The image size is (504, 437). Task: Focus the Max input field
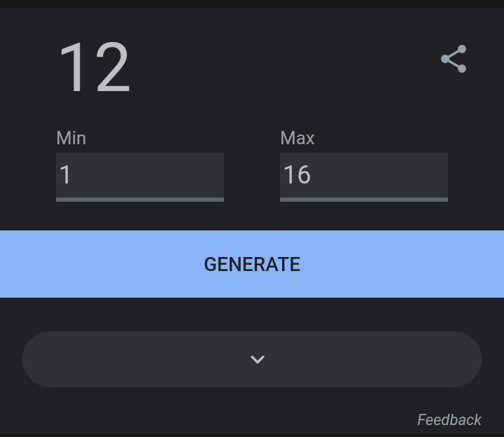(364, 175)
